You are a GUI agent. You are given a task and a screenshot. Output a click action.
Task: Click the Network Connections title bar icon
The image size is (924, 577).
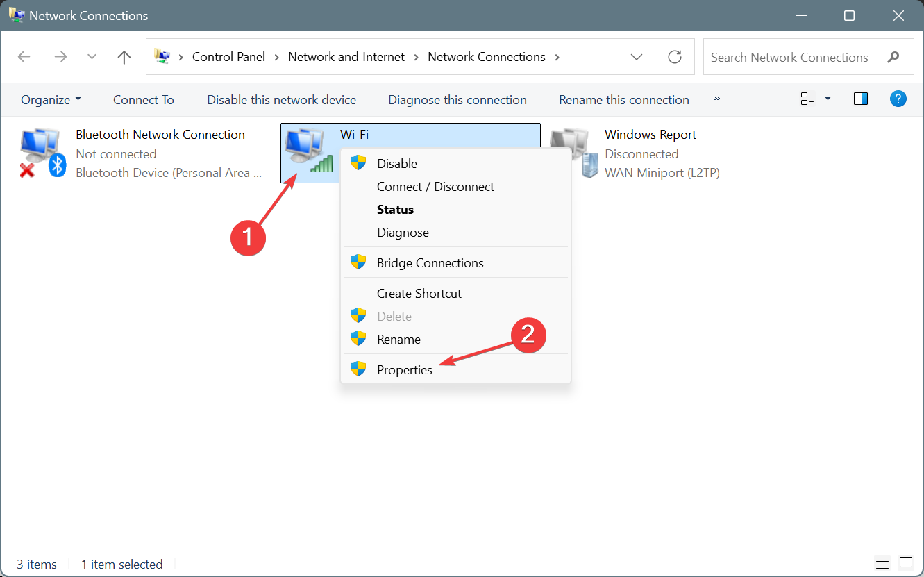coord(17,15)
